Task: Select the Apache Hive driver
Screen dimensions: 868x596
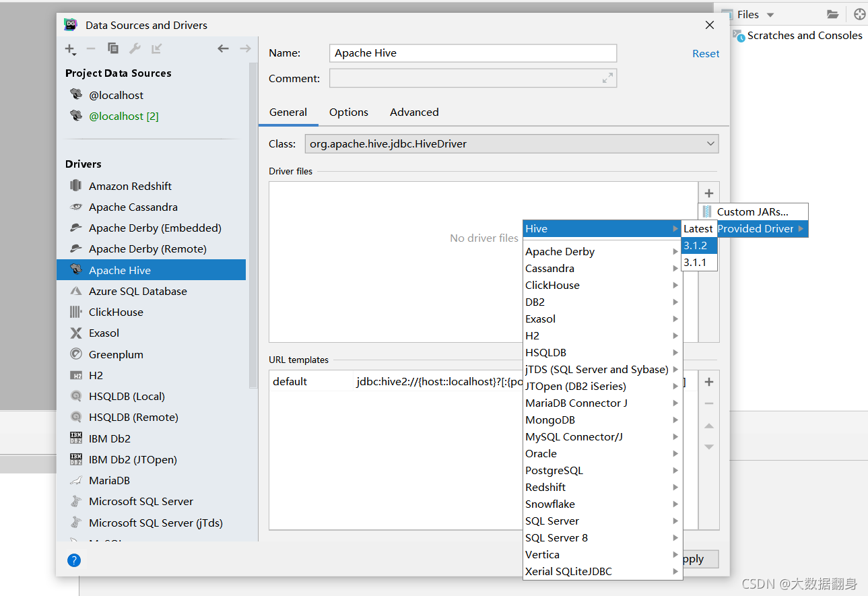Action: [151, 270]
